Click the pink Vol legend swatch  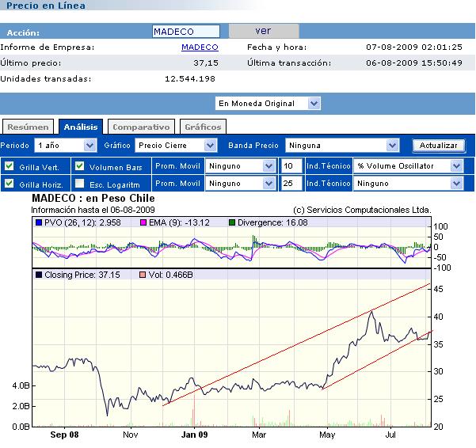coord(143,275)
